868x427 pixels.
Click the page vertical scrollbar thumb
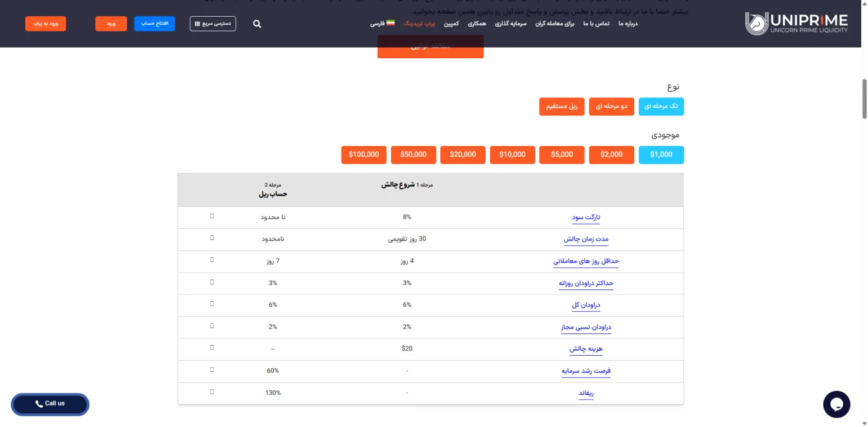(864, 99)
